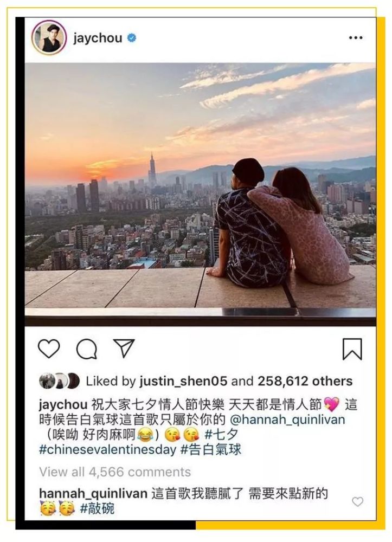Save post using bookmark icon
Image resolution: width=392 pixels, height=542 pixels.
tap(352, 349)
